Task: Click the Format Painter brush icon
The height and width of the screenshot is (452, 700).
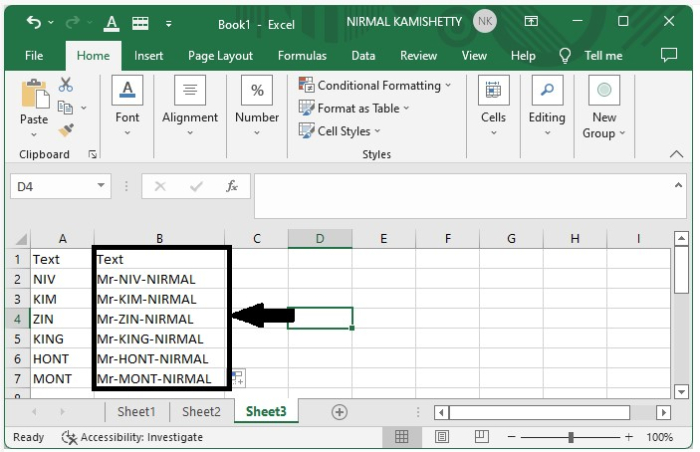Action: [x=66, y=130]
